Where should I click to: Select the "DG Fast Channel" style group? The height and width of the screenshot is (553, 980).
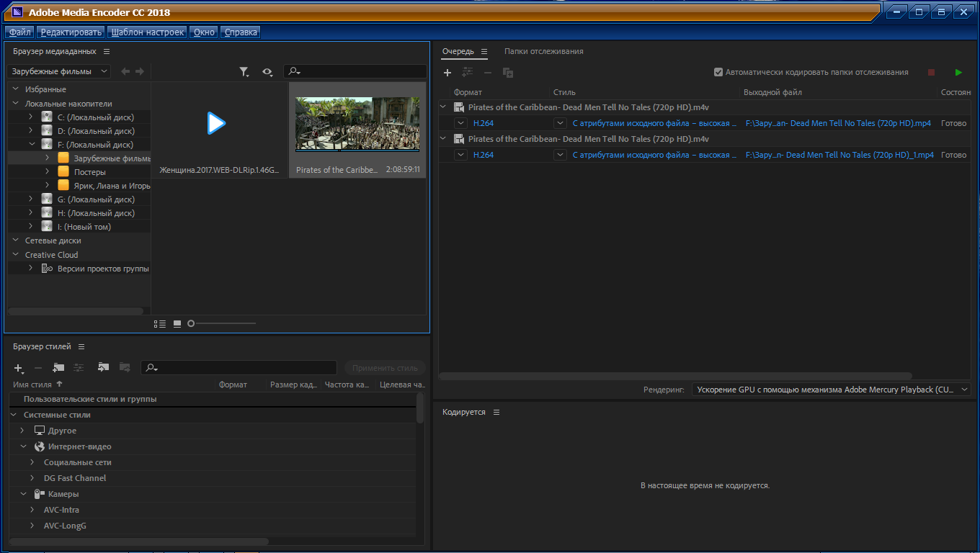point(75,478)
